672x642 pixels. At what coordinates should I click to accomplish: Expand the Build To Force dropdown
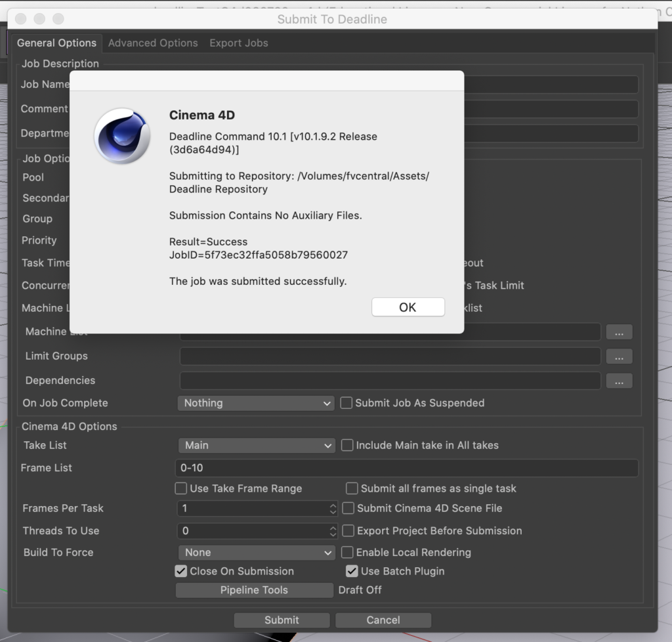[x=257, y=553]
